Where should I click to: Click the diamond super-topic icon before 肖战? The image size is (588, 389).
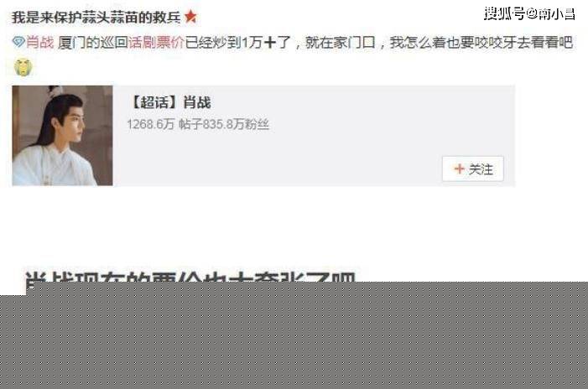coord(18,42)
